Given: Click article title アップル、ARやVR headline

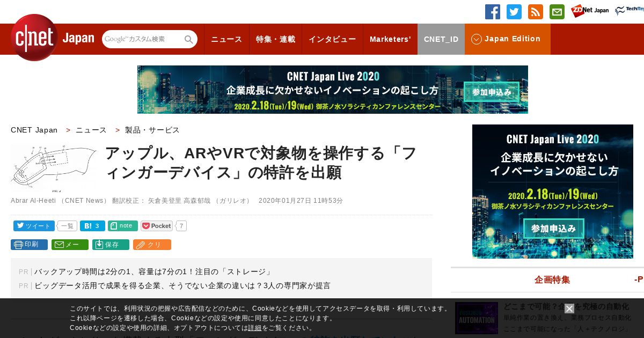Looking at the screenshot, I should point(260,163).
